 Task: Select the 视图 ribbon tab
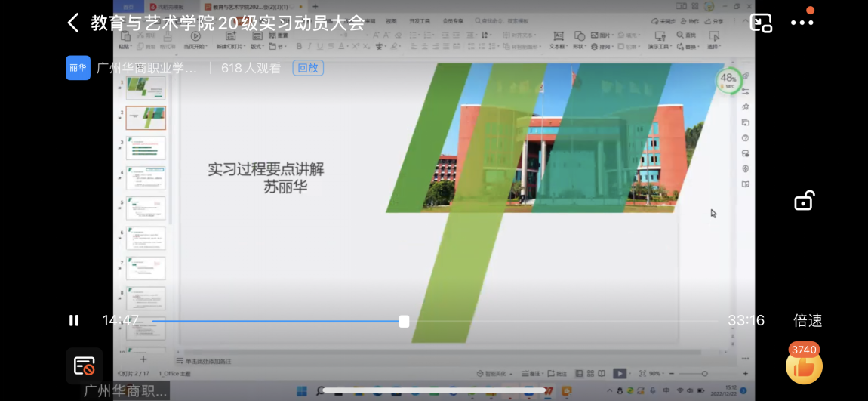click(391, 21)
